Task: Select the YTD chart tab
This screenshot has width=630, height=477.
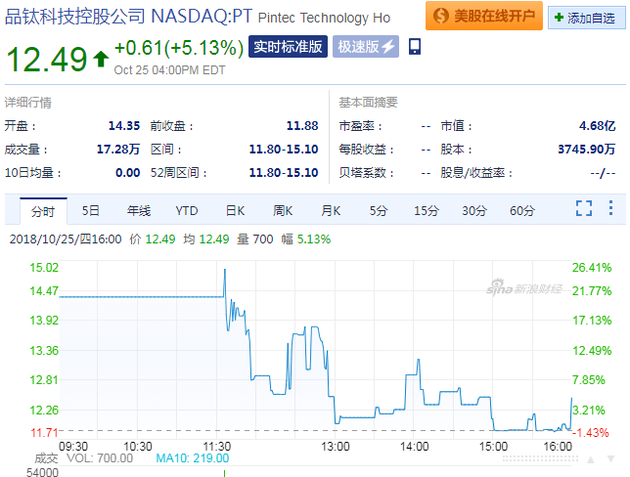Action: (x=187, y=211)
